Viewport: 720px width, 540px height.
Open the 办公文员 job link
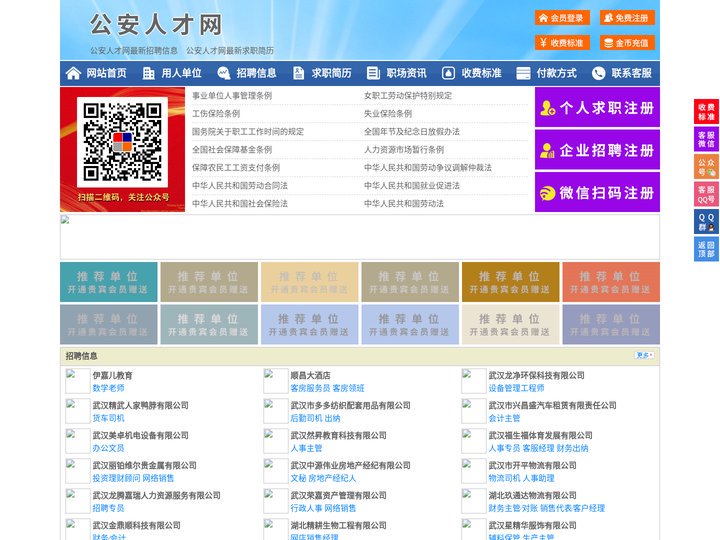pos(108,448)
